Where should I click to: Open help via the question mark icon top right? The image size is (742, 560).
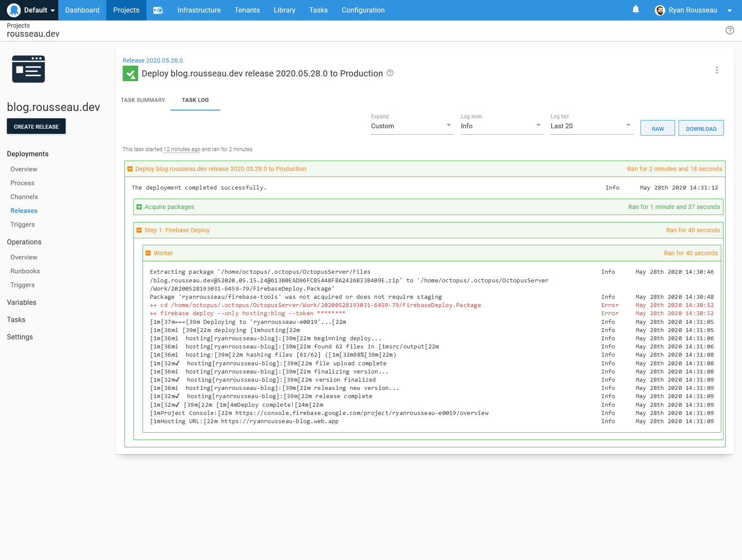(x=730, y=30)
